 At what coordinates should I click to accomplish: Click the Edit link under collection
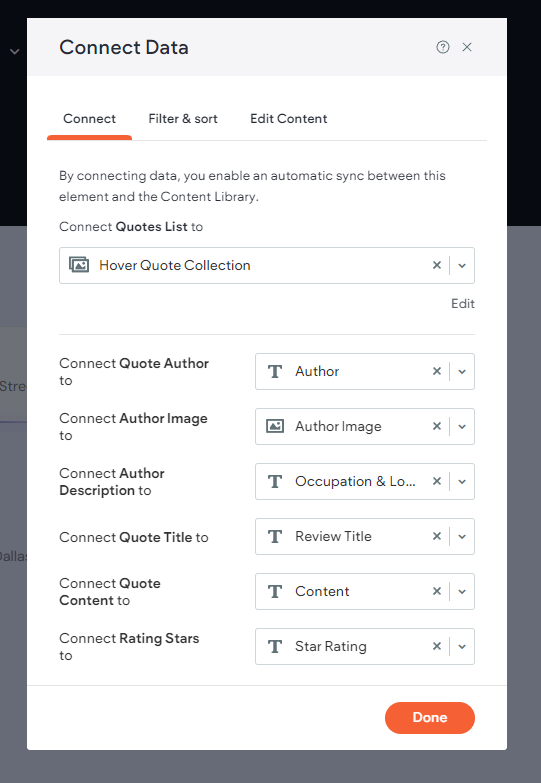[x=463, y=304]
